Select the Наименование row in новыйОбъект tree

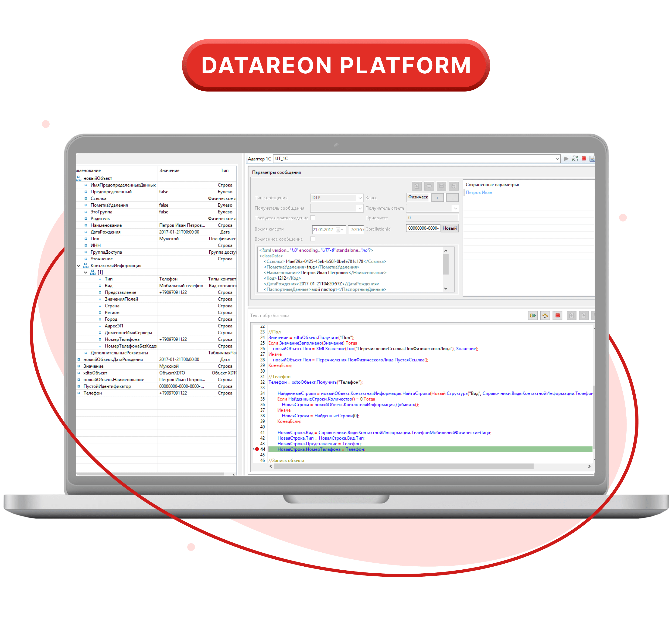(x=156, y=225)
